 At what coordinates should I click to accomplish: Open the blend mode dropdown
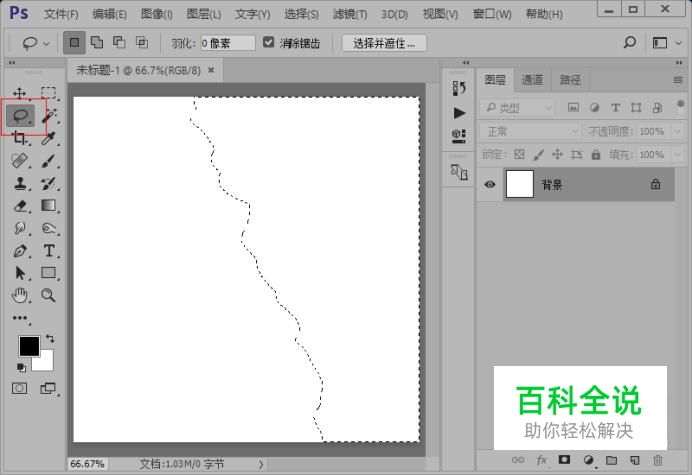pyautogui.click(x=530, y=132)
